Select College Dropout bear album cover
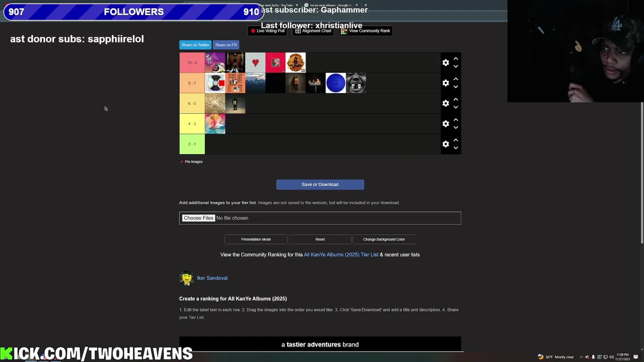 point(295,63)
